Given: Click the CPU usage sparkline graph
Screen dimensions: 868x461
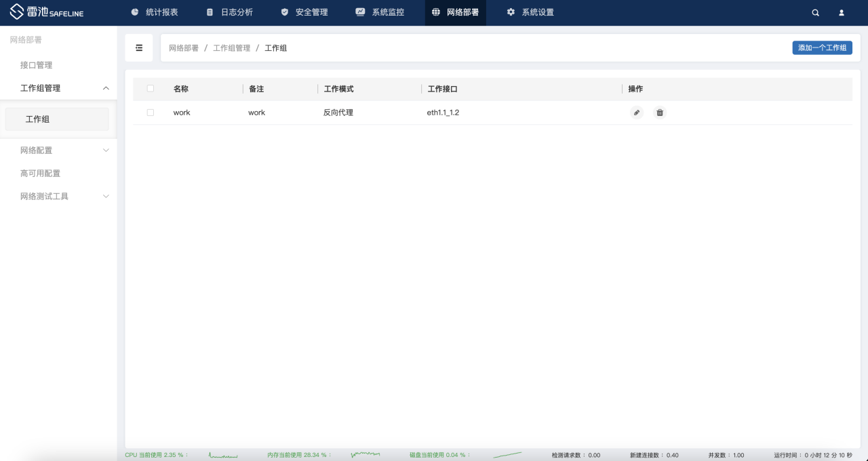Looking at the screenshot, I should 223,456.
